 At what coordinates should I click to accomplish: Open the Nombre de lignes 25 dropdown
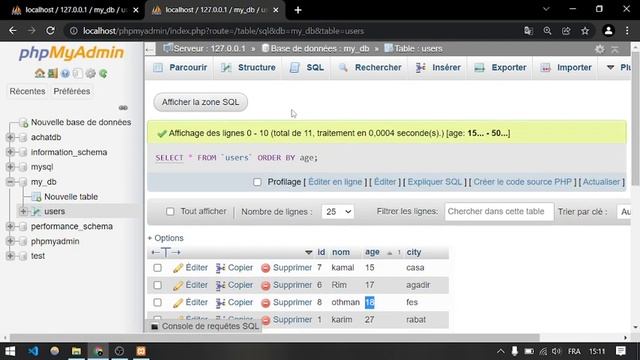338,212
